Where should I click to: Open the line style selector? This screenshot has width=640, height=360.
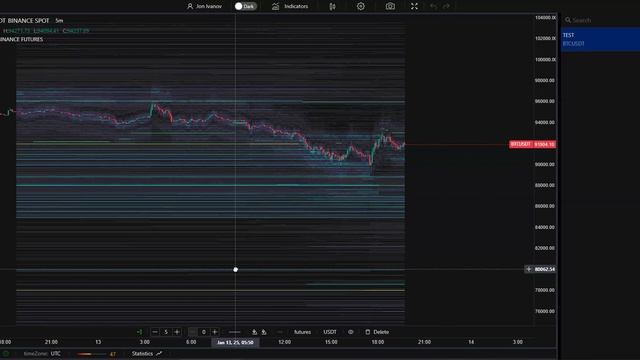pos(234,332)
